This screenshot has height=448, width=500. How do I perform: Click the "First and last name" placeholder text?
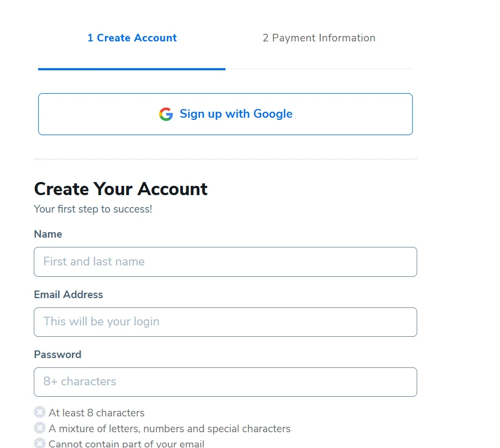tap(94, 262)
